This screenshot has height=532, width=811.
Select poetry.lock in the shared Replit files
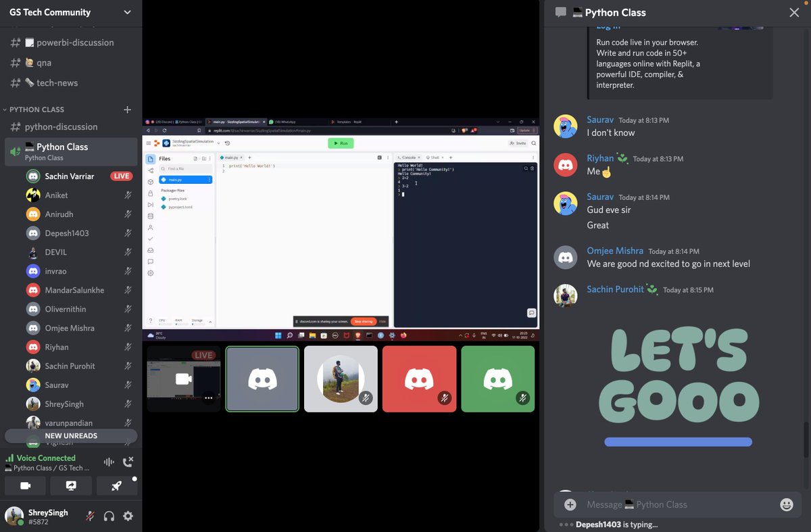tap(178, 199)
